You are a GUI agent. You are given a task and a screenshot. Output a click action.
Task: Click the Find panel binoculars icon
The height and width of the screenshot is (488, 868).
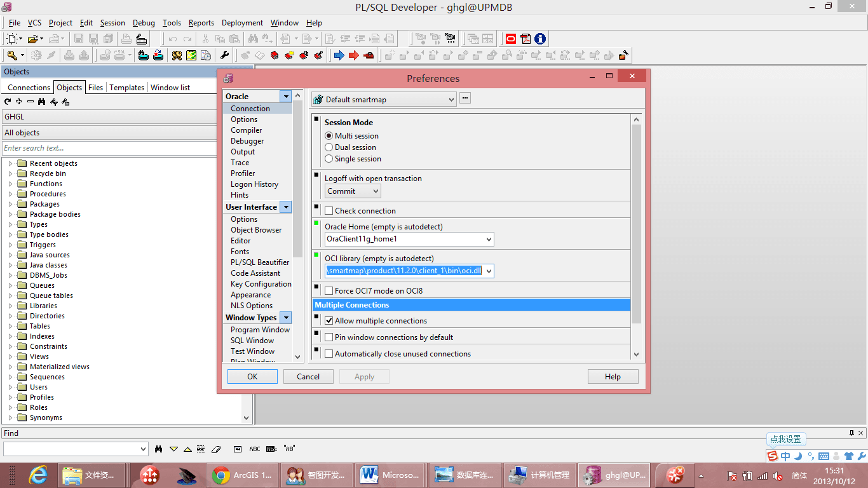coord(158,449)
